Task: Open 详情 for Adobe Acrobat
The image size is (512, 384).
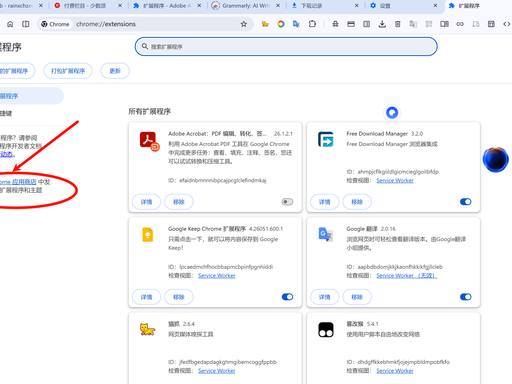Action: [x=146, y=202]
